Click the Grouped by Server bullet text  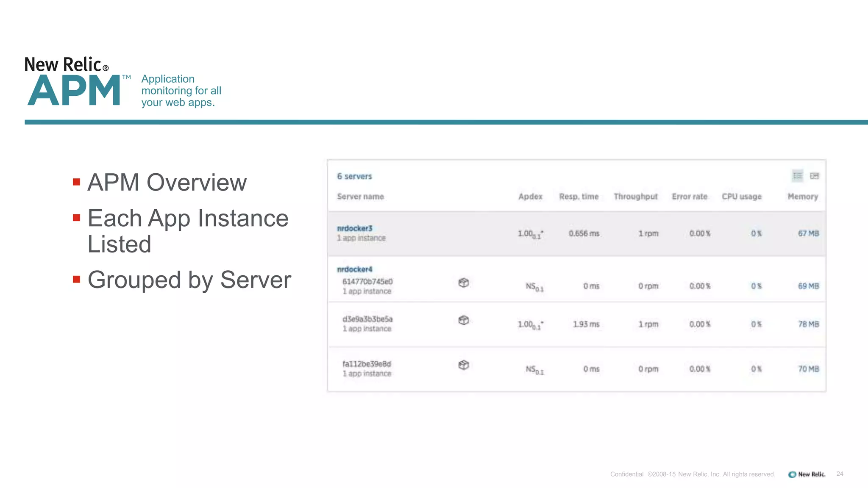click(x=189, y=280)
